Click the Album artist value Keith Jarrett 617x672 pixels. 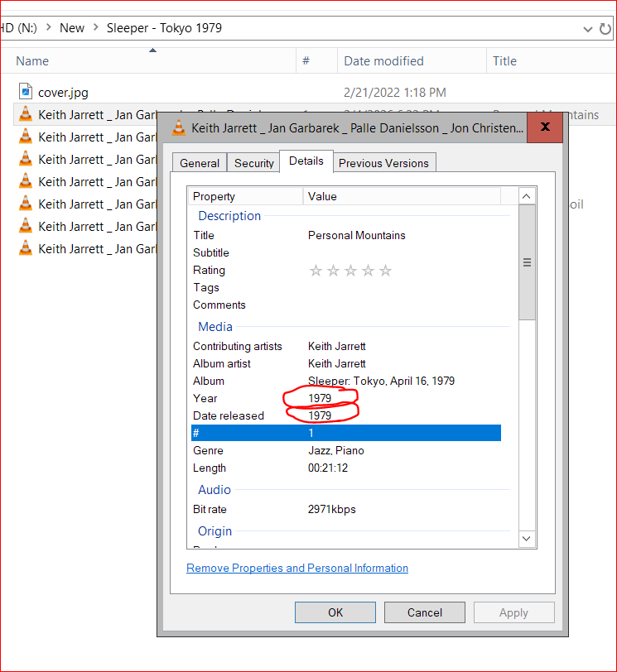click(x=336, y=364)
